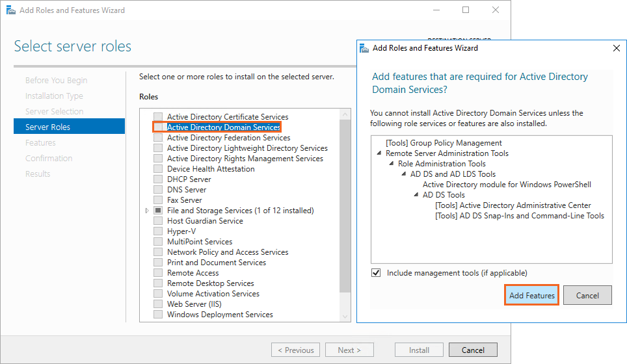The height and width of the screenshot is (364, 627).
Task: Click the Add Features button
Action: [x=531, y=295]
